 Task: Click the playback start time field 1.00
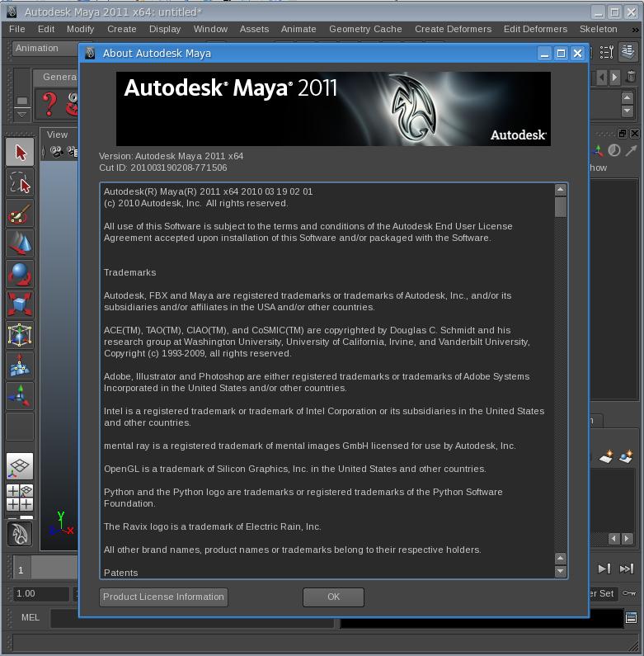pyautogui.click(x=40, y=593)
